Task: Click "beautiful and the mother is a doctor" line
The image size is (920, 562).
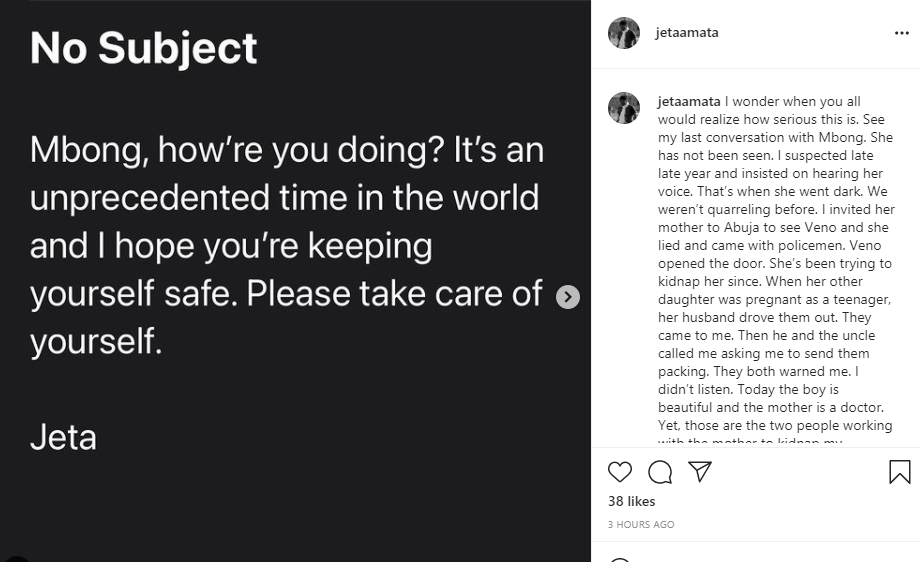Action: [x=770, y=407]
